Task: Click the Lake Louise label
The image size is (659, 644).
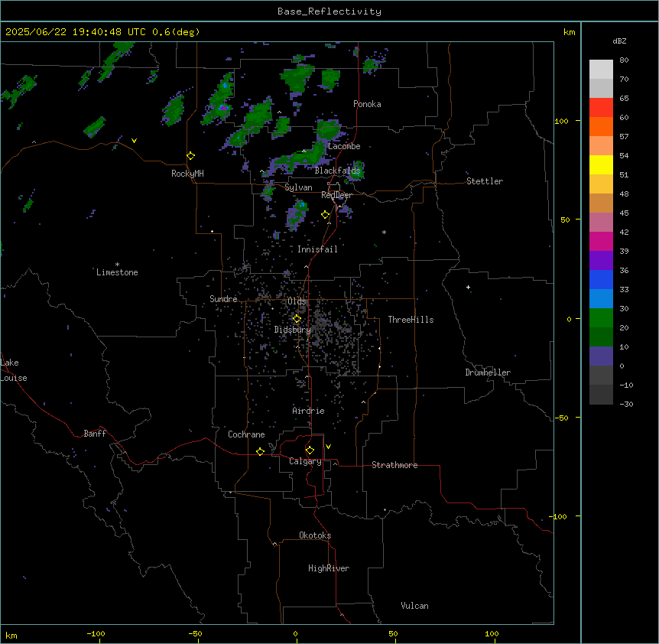Action: (14, 370)
